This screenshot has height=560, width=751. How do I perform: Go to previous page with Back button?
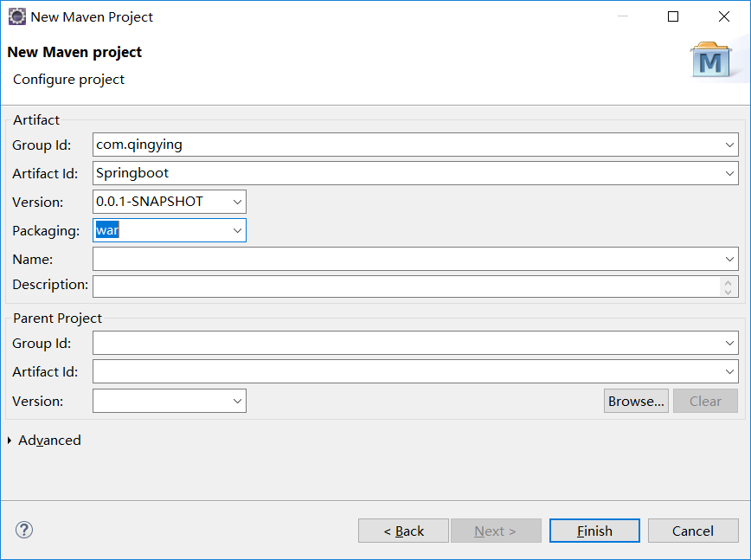[x=403, y=531]
